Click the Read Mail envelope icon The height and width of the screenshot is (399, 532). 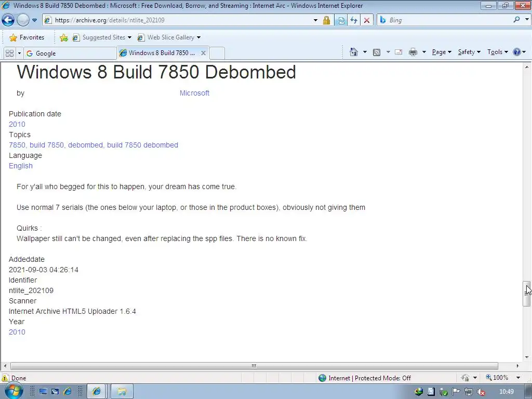coord(398,52)
